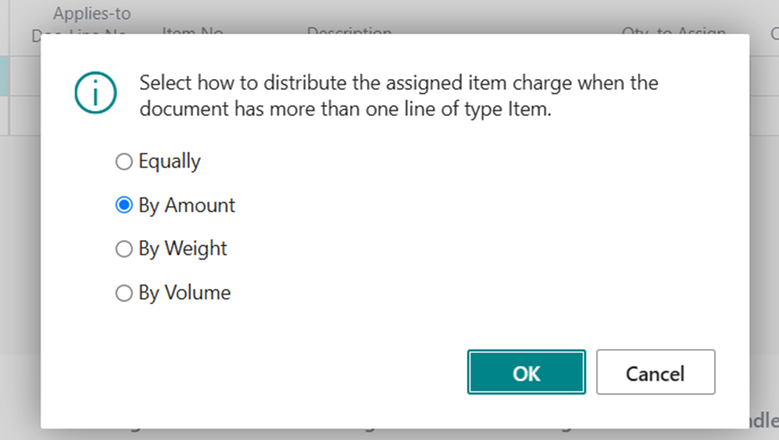
Task: Click the By Weight label text
Action: point(183,249)
